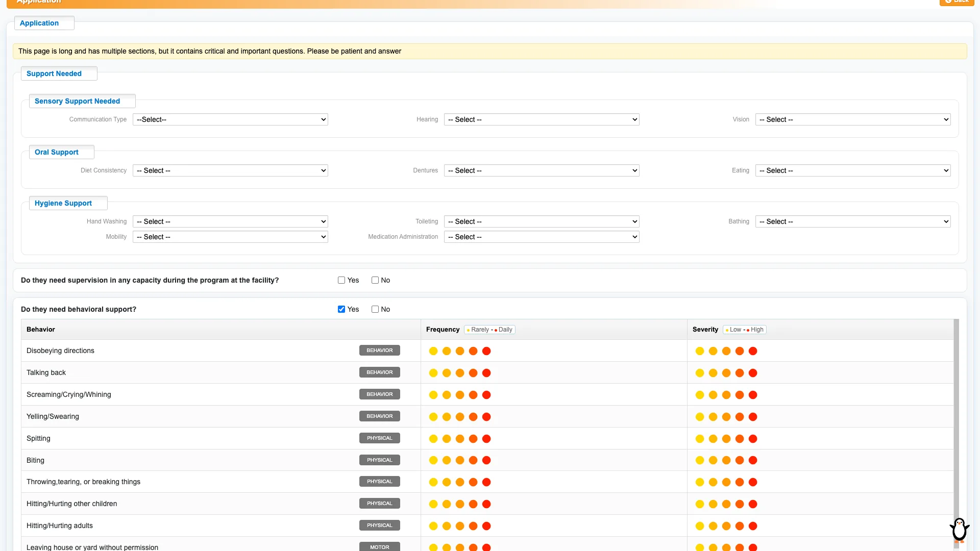The image size is (980, 551).
Task: Check No for supervision needed question
Action: pyautogui.click(x=375, y=280)
